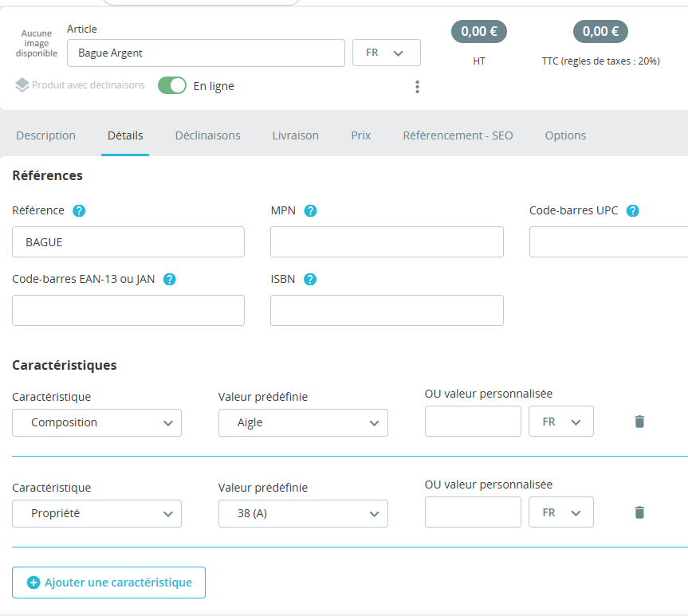
Task: Click the product with combinations layers icon
Action: pyautogui.click(x=22, y=85)
